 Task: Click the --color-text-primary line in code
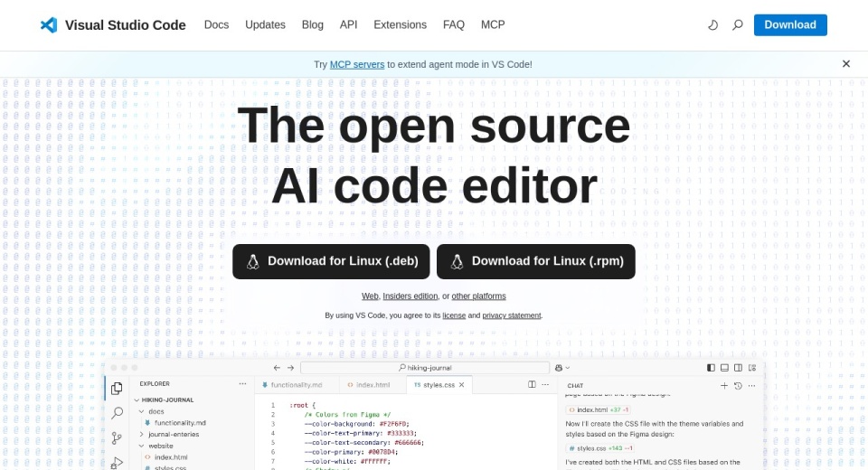click(x=361, y=434)
